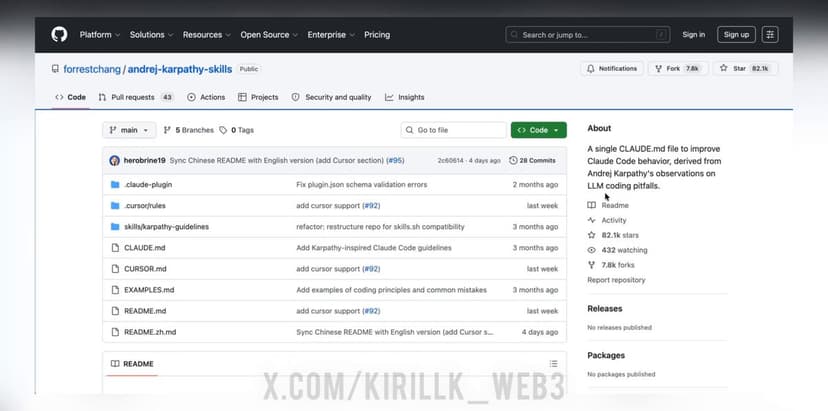Click the EXAMPLES.md file icon

(x=115, y=290)
